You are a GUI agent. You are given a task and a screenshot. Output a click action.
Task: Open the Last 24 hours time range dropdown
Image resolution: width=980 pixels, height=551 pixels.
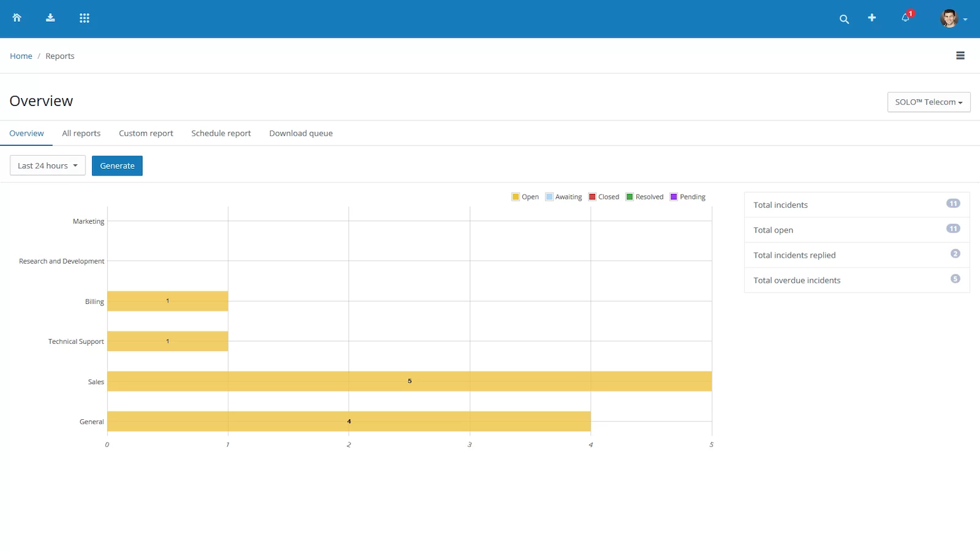coord(47,165)
